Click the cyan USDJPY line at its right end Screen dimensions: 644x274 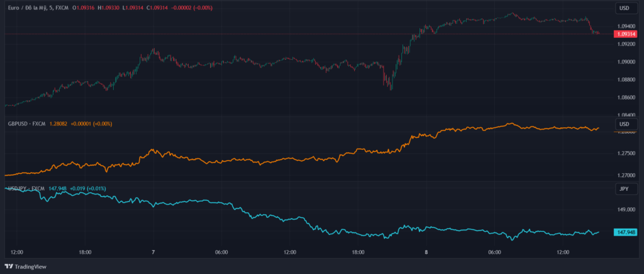599,232
